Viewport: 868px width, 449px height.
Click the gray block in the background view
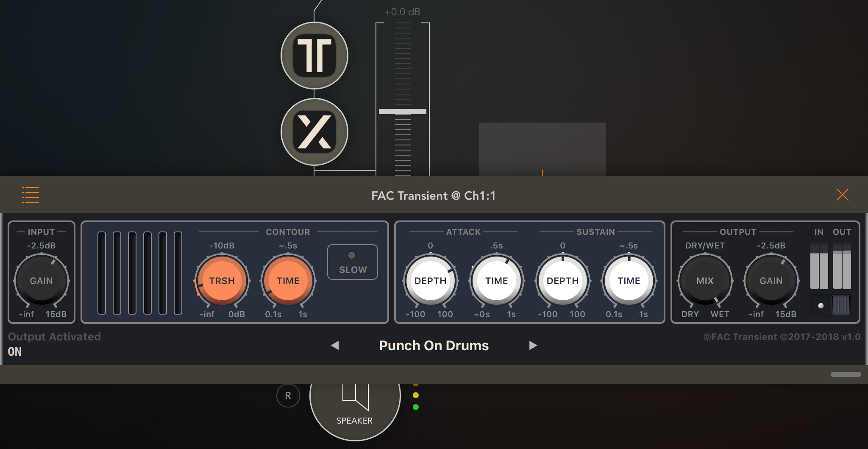tap(542, 149)
